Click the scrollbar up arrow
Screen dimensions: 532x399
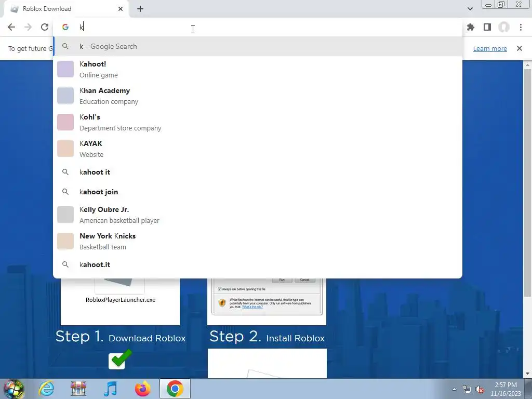pos(527,65)
